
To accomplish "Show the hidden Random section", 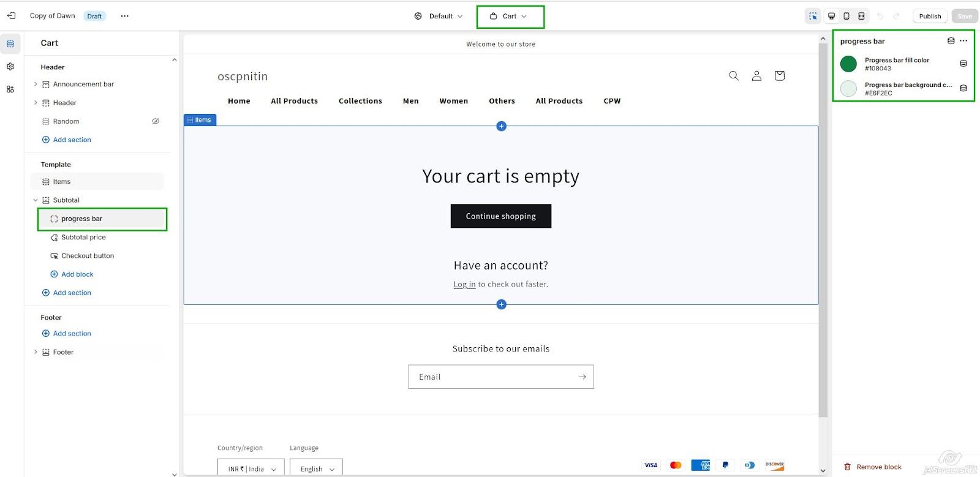I will pyautogui.click(x=156, y=121).
